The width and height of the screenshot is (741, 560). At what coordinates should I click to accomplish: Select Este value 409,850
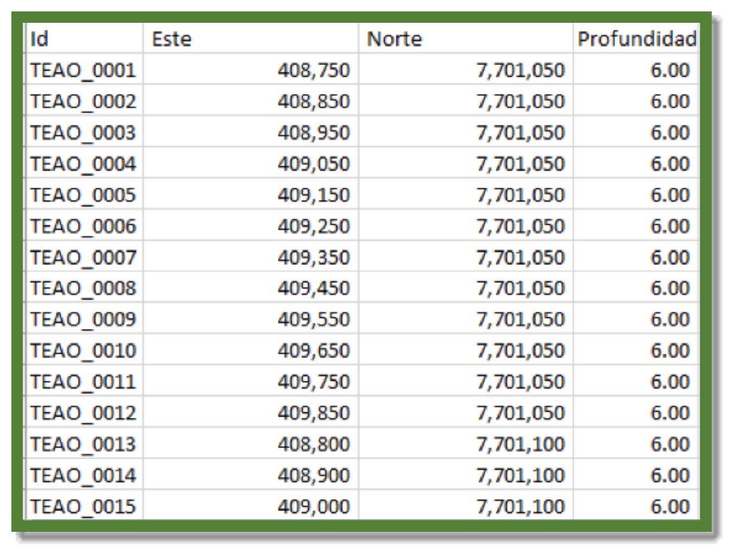click(313, 413)
